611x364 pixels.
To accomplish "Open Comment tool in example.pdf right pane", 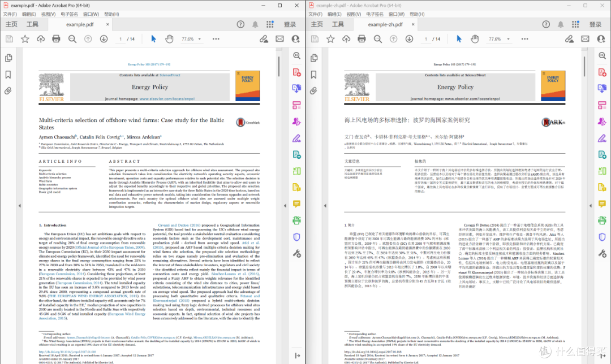I will (x=296, y=204).
